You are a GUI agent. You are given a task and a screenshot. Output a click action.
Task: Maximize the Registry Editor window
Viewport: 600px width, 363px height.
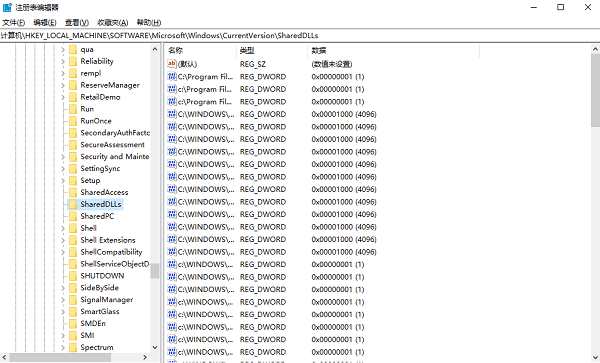pos(561,7)
